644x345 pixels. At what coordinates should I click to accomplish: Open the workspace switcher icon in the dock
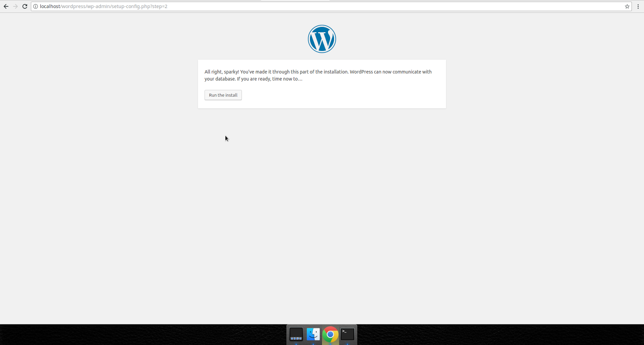(x=296, y=334)
